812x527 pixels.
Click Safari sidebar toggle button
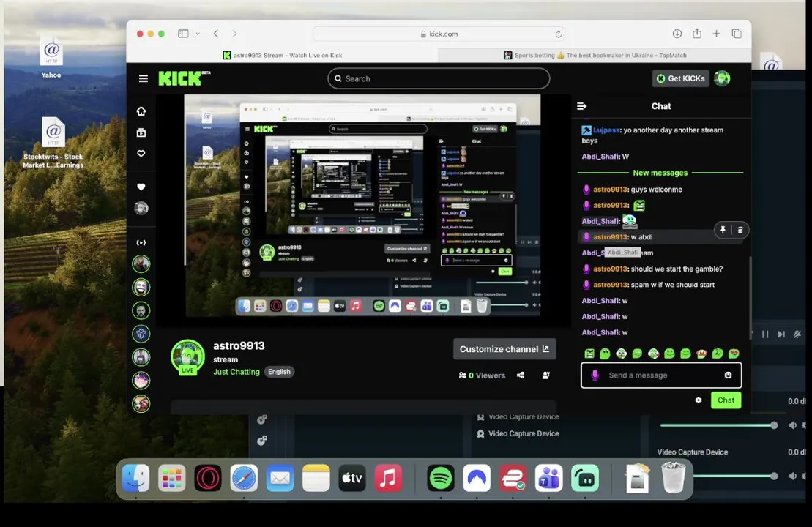click(183, 34)
